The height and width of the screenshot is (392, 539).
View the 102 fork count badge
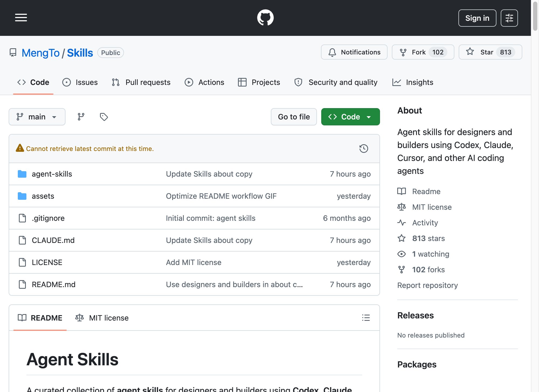pos(438,52)
